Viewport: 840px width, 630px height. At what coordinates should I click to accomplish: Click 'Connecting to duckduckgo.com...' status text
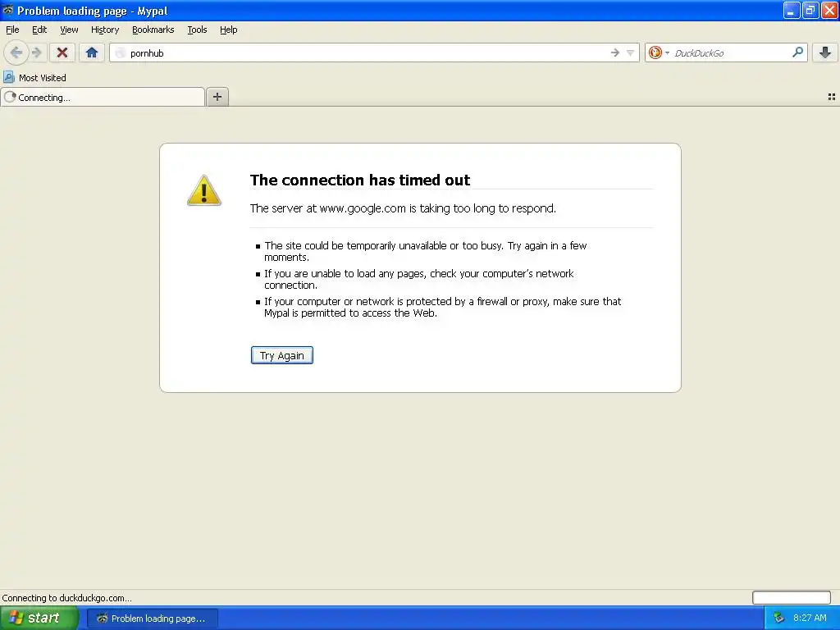[67, 598]
